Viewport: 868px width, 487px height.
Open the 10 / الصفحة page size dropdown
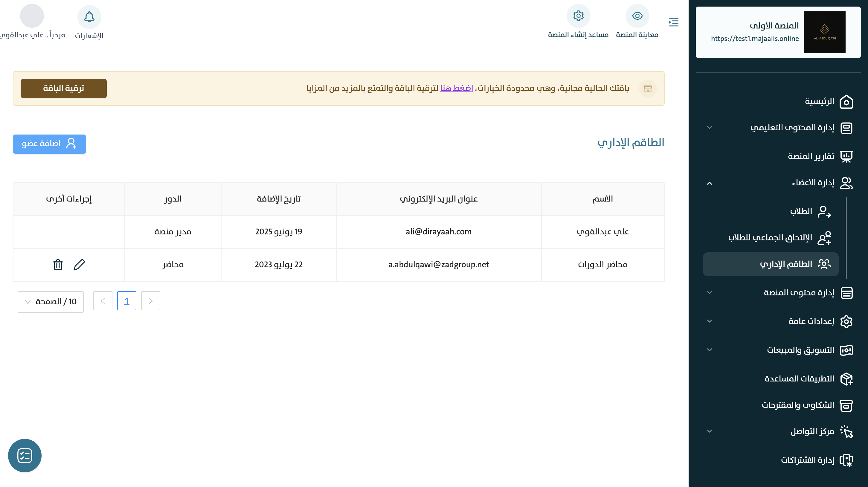[x=51, y=302]
